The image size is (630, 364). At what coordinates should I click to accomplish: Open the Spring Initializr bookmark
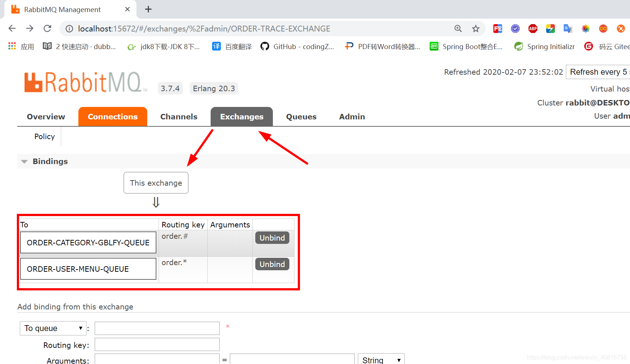pyautogui.click(x=544, y=47)
